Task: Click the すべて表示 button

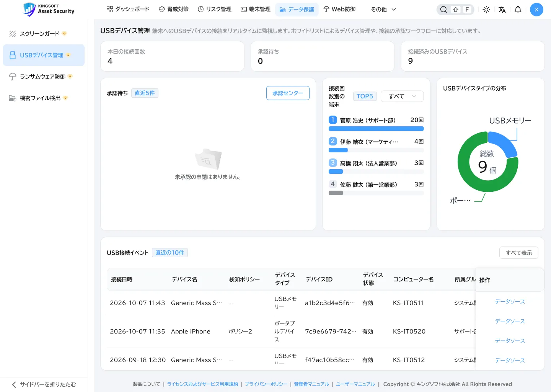Action: pyautogui.click(x=519, y=253)
